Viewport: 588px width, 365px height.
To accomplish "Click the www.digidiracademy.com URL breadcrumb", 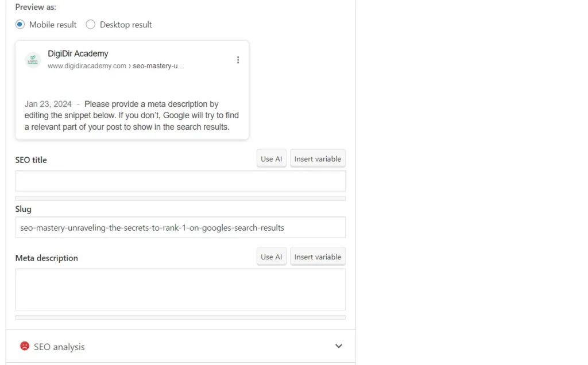I will (x=87, y=66).
